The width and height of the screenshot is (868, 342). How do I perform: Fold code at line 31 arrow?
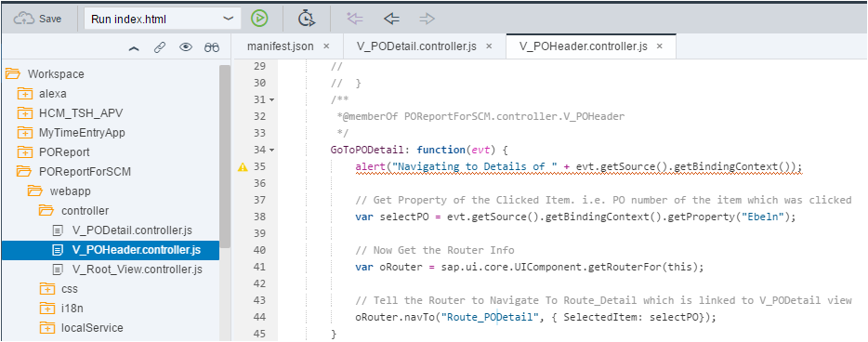(x=271, y=100)
